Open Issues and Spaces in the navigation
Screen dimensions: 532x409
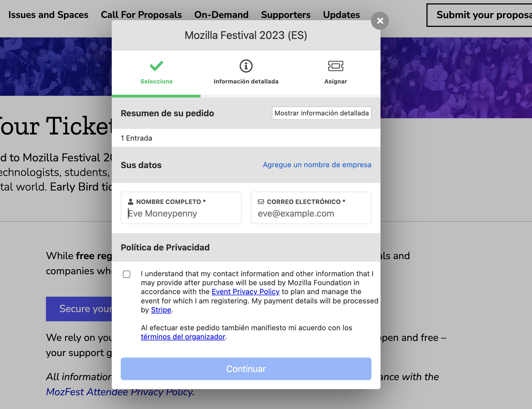[48, 15]
